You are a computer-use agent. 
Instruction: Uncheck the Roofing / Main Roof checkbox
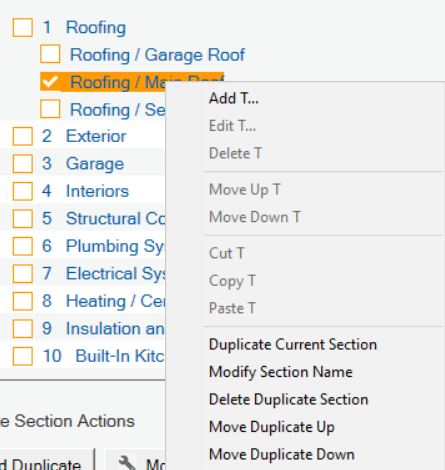click(x=50, y=82)
